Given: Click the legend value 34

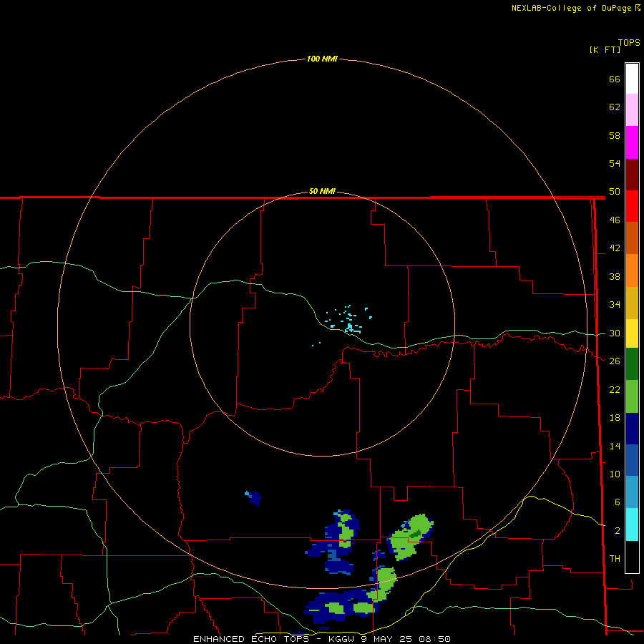Looking at the screenshot, I should 615,304.
